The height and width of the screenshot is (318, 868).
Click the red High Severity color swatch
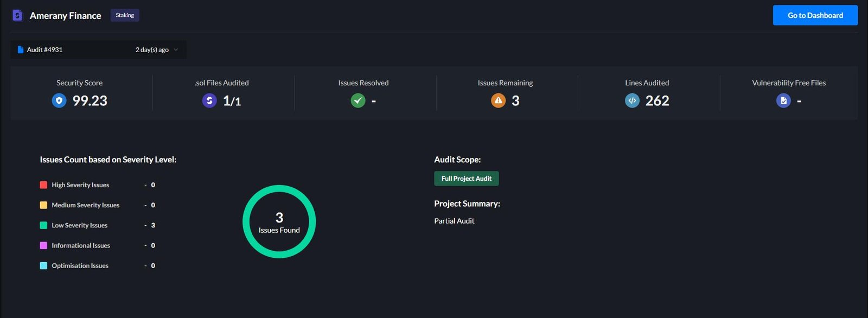tap(43, 185)
